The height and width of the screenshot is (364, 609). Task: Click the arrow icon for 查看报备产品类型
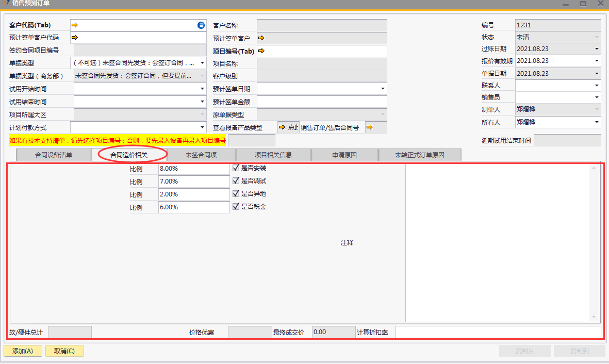[x=282, y=127]
